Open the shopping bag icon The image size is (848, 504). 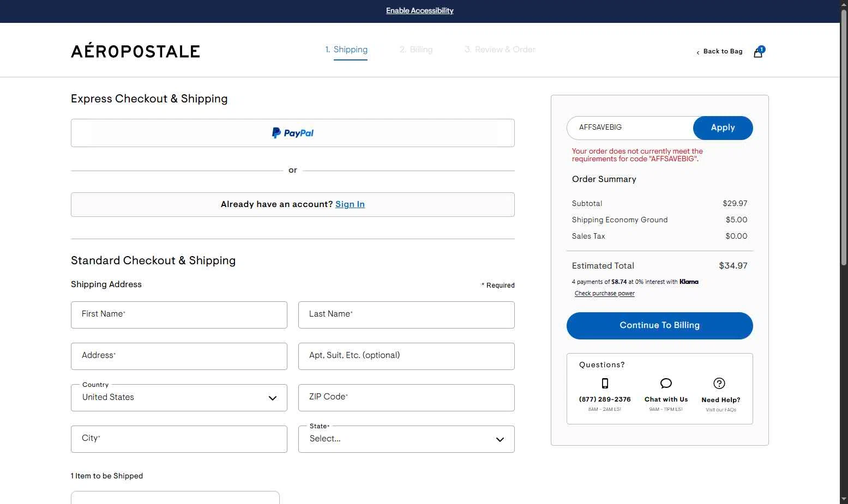[x=759, y=52]
